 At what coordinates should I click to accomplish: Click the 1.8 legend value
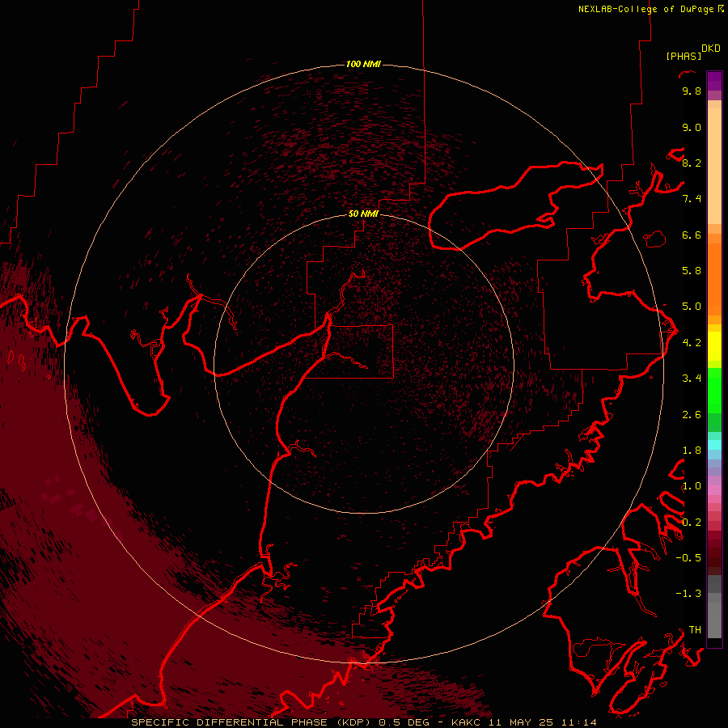point(692,451)
